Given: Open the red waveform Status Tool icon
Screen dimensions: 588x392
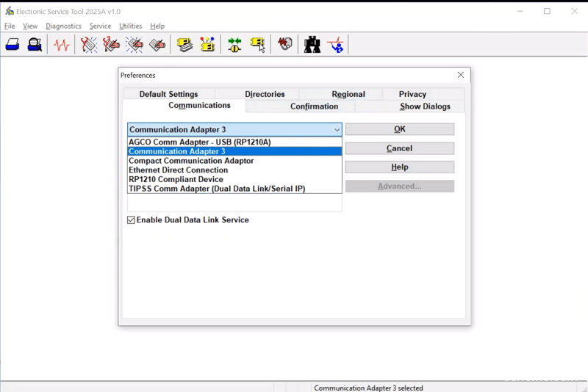Looking at the screenshot, I should point(62,45).
